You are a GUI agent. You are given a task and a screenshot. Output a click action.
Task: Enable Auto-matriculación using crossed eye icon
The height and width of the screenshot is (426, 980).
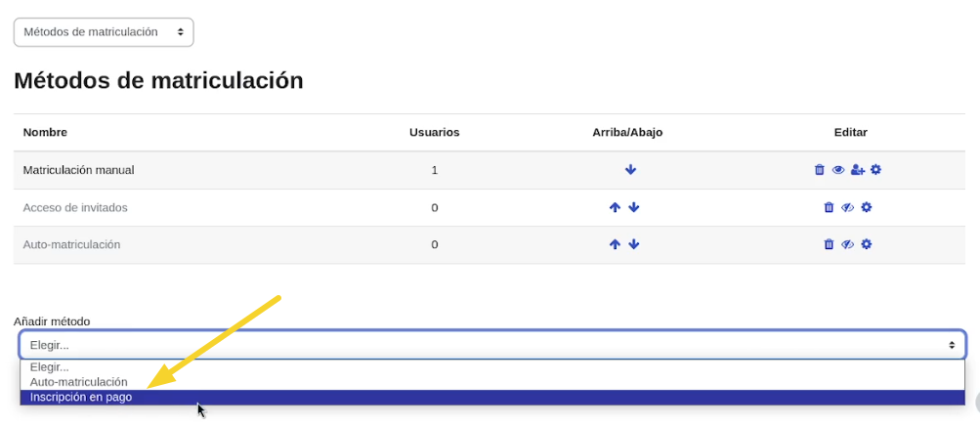point(848,244)
